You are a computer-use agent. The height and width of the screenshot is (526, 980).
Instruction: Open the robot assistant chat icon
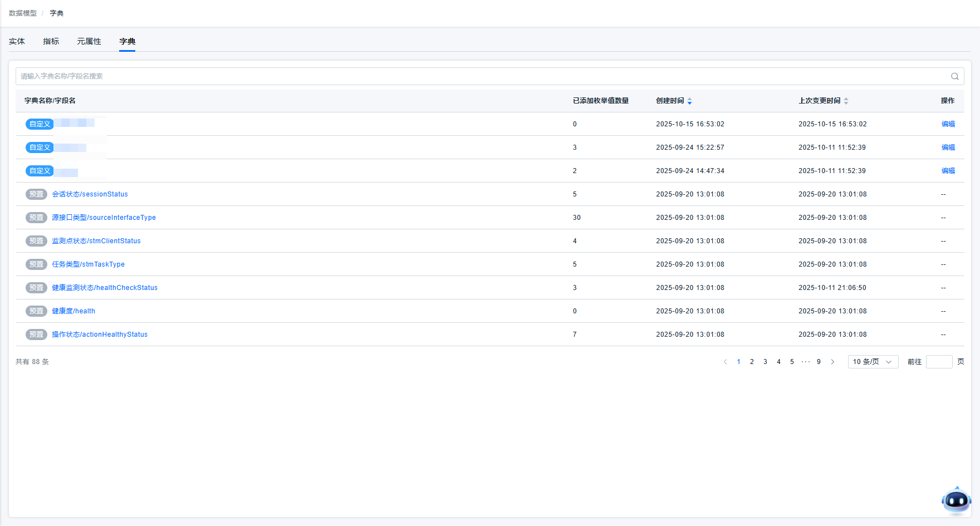click(956, 501)
